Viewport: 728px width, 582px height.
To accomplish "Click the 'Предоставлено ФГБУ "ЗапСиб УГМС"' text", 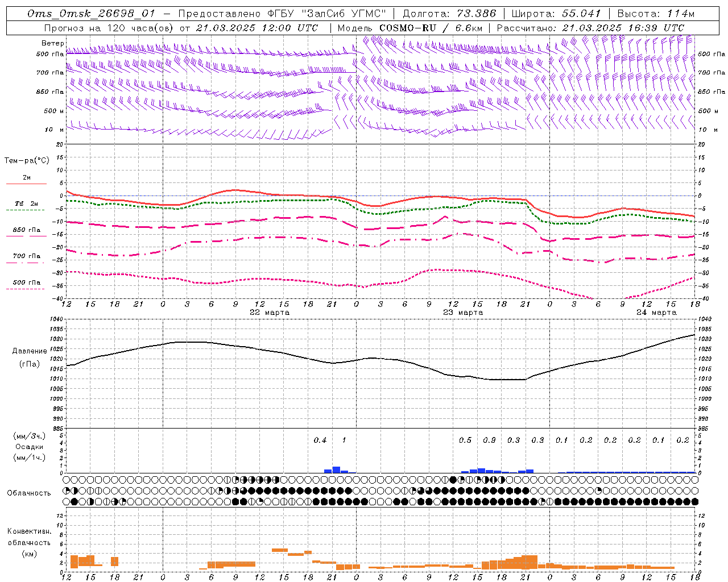I will 282,14.
